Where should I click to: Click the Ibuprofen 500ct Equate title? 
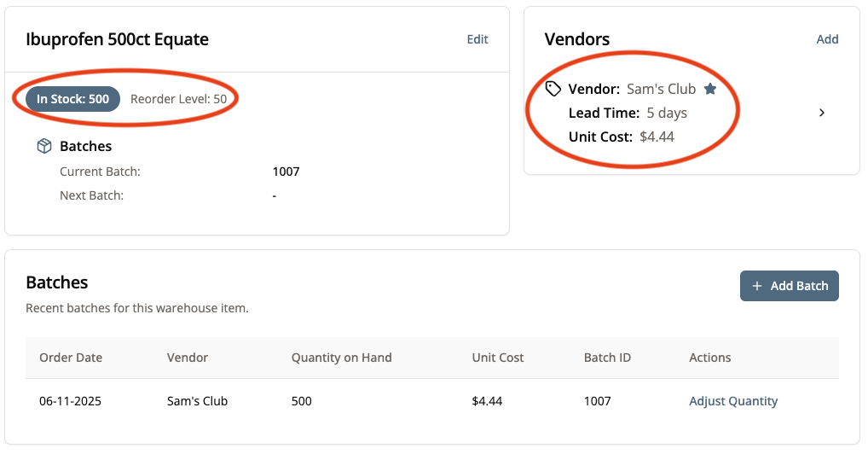(118, 39)
